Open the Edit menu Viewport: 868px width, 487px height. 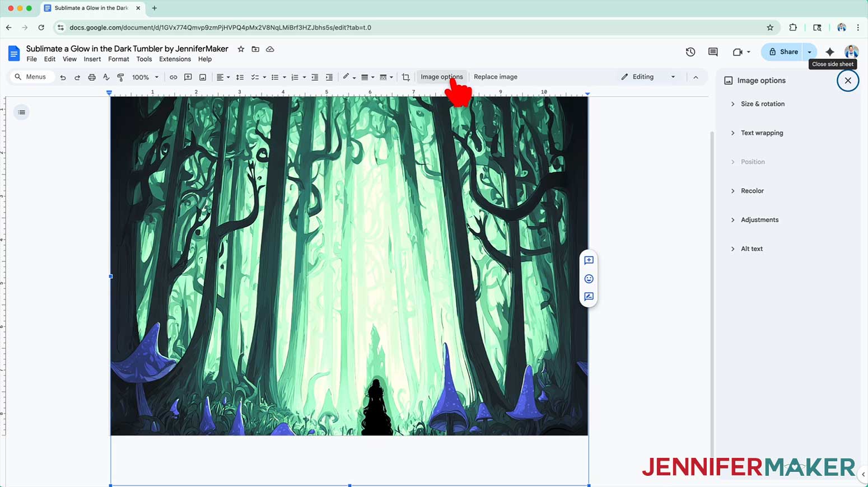50,59
